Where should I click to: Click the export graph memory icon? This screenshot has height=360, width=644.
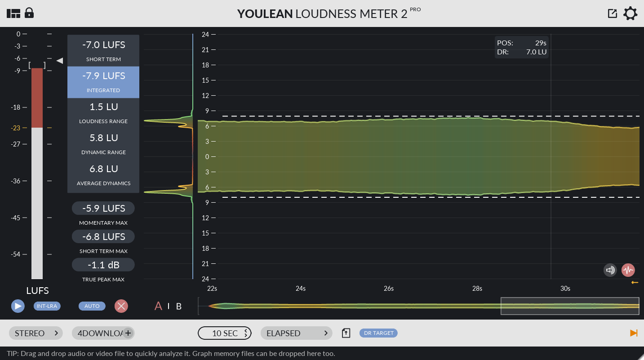tap(346, 333)
